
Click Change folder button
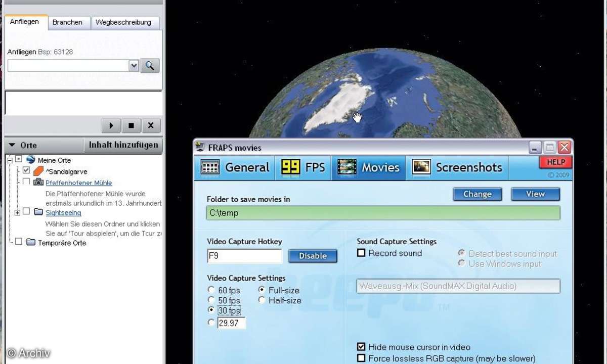[x=477, y=194]
